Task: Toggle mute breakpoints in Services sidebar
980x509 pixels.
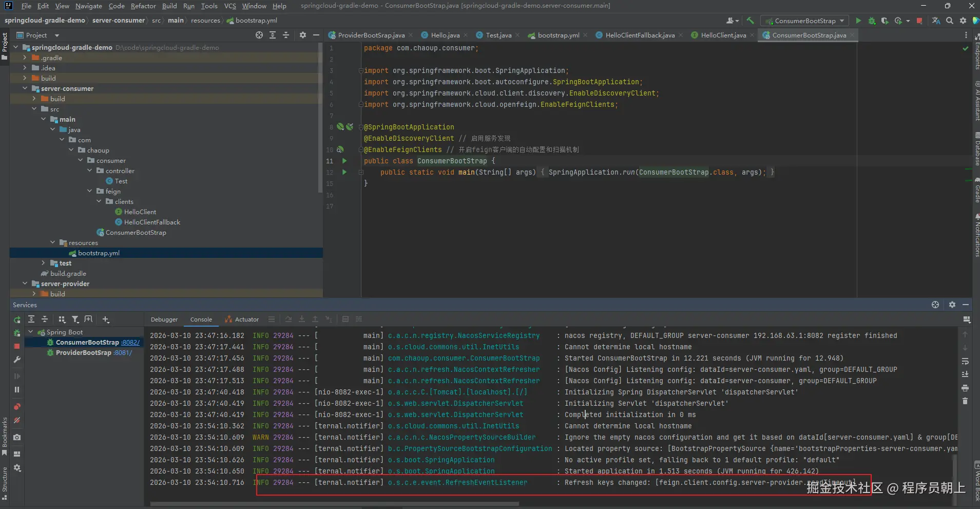Action: tap(17, 420)
